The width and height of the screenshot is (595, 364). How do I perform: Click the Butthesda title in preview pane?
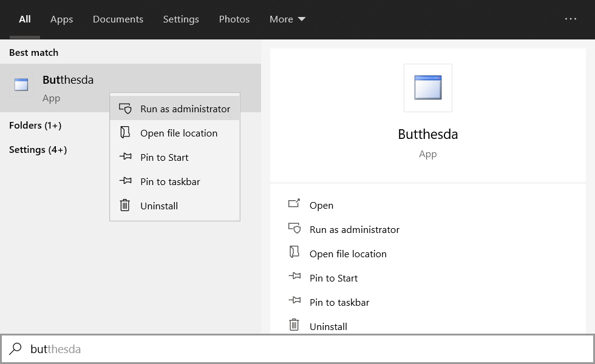(x=427, y=134)
